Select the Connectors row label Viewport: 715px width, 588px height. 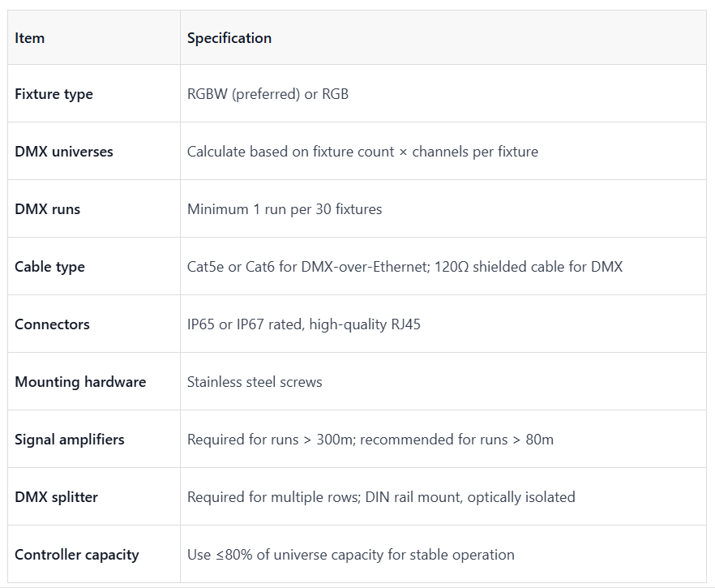point(52,324)
